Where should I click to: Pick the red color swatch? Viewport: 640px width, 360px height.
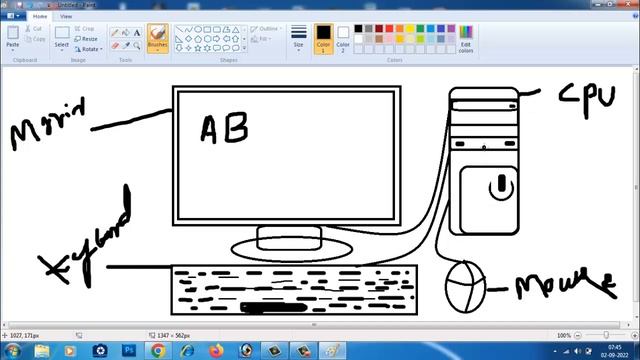coord(389,29)
